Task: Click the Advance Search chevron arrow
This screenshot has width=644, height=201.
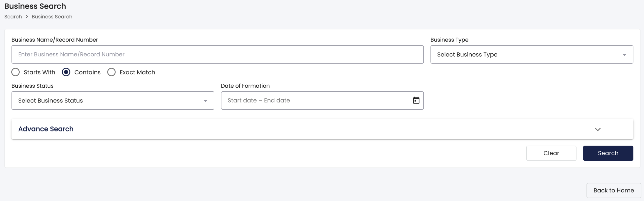Action: click(598, 129)
